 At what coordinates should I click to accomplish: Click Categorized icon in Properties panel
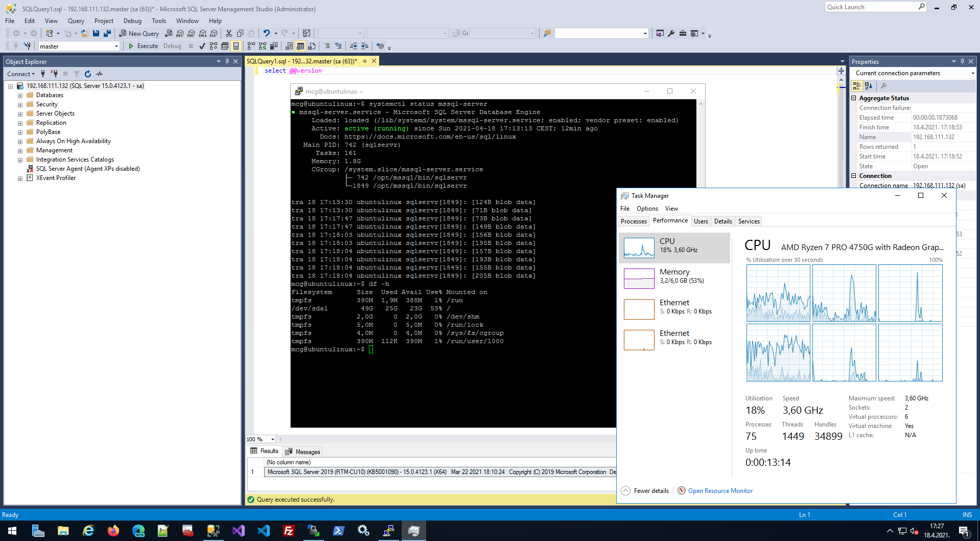point(857,86)
